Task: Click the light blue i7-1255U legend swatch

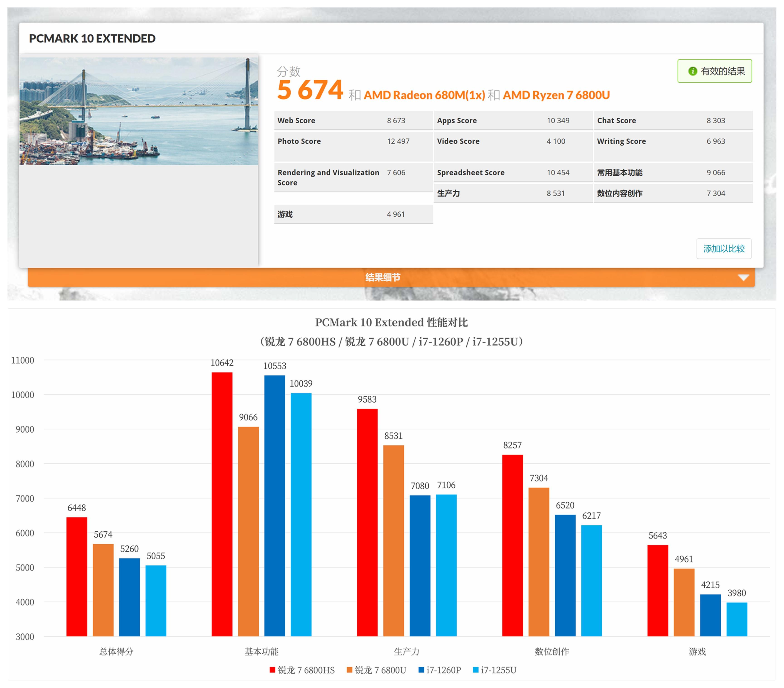Action: tap(476, 670)
